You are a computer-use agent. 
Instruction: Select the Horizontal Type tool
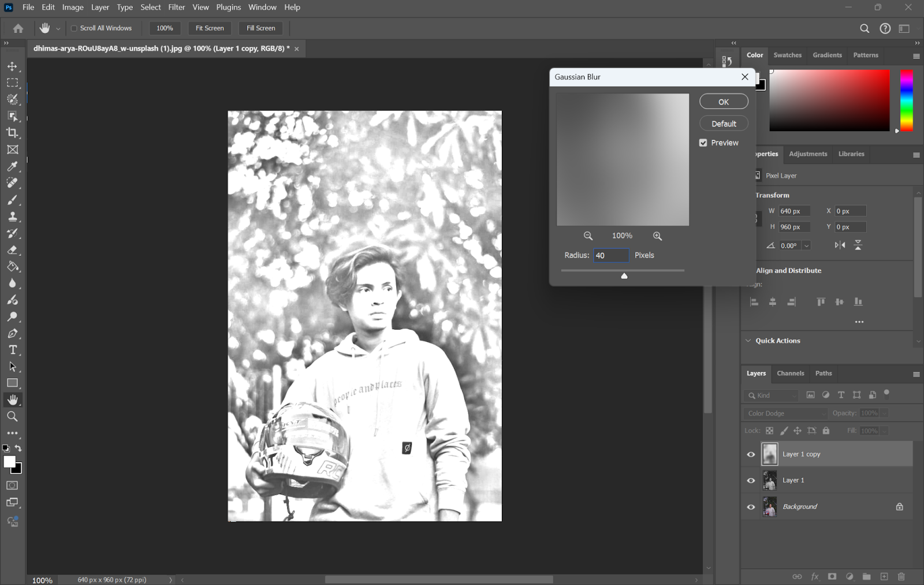pos(12,350)
